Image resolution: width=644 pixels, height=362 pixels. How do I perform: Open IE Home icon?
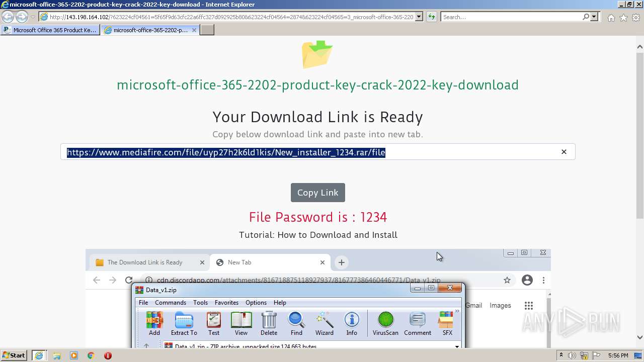611,17
